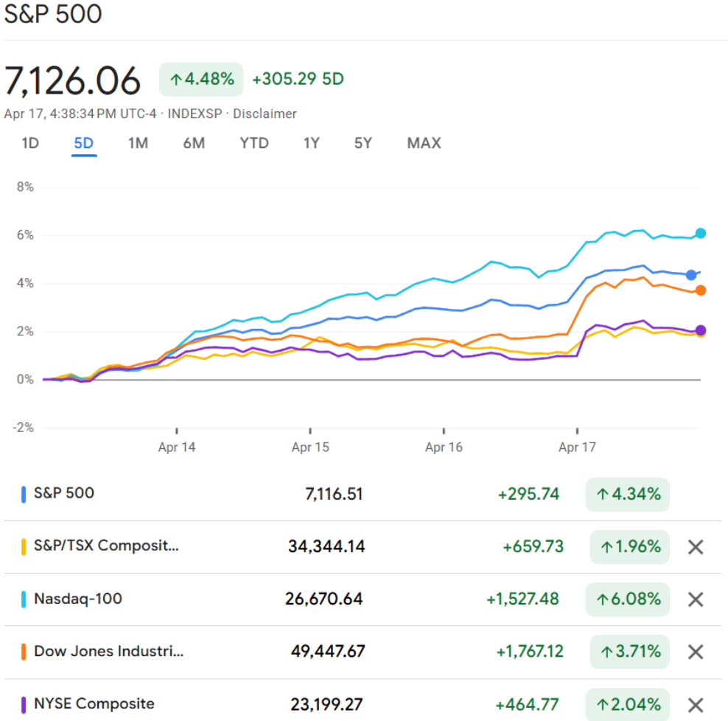Select the 1Y time range
Screen dimensions: 728x721
coord(312,143)
